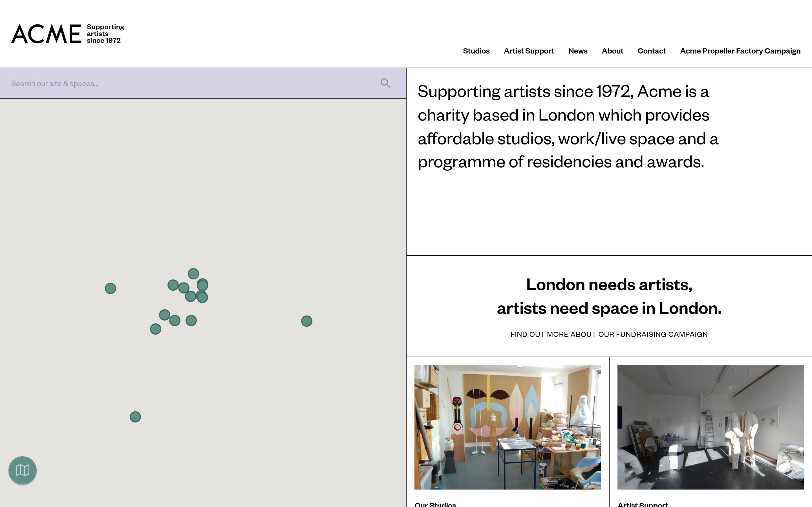This screenshot has width=812, height=507.
Task: Click the topmost marker in the cluster
Action: click(193, 273)
